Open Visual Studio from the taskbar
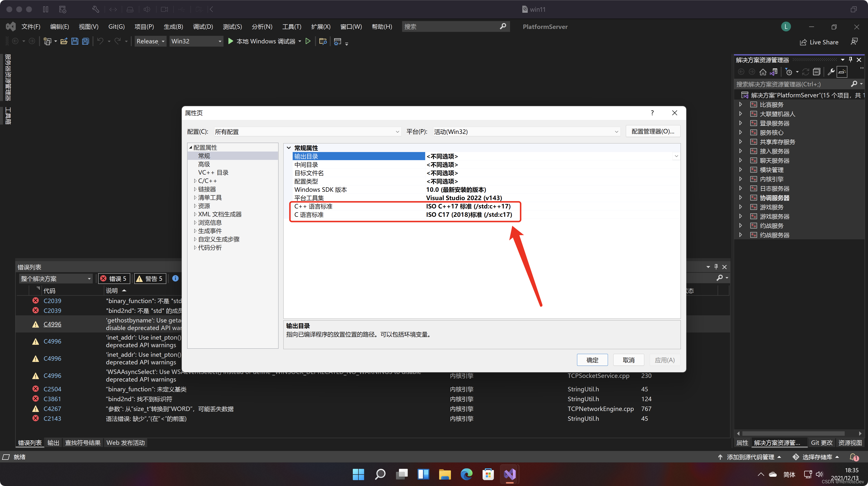Screen dimensions: 868x486 (510, 474)
